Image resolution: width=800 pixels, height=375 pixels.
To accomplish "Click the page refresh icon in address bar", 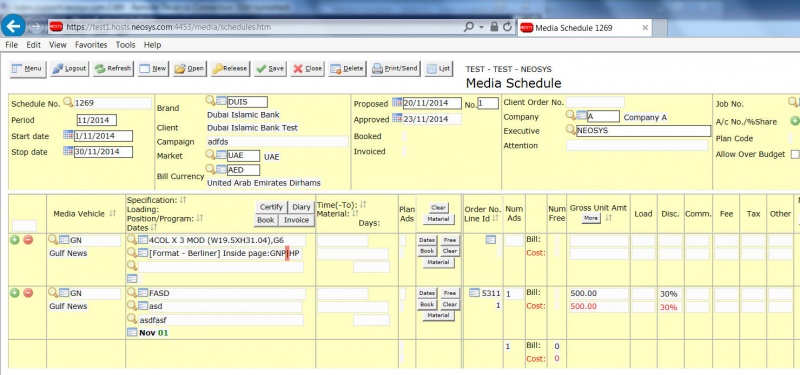I will 507,27.
